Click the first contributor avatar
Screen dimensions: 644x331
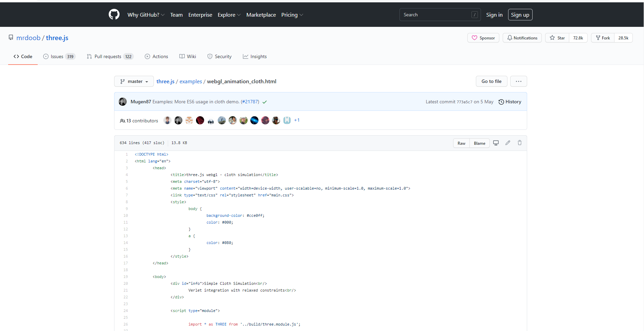pyautogui.click(x=167, y=120)
